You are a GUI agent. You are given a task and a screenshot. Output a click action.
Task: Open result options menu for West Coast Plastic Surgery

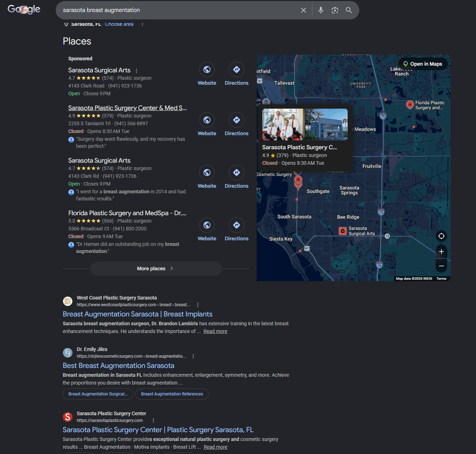tap(198, 305)
